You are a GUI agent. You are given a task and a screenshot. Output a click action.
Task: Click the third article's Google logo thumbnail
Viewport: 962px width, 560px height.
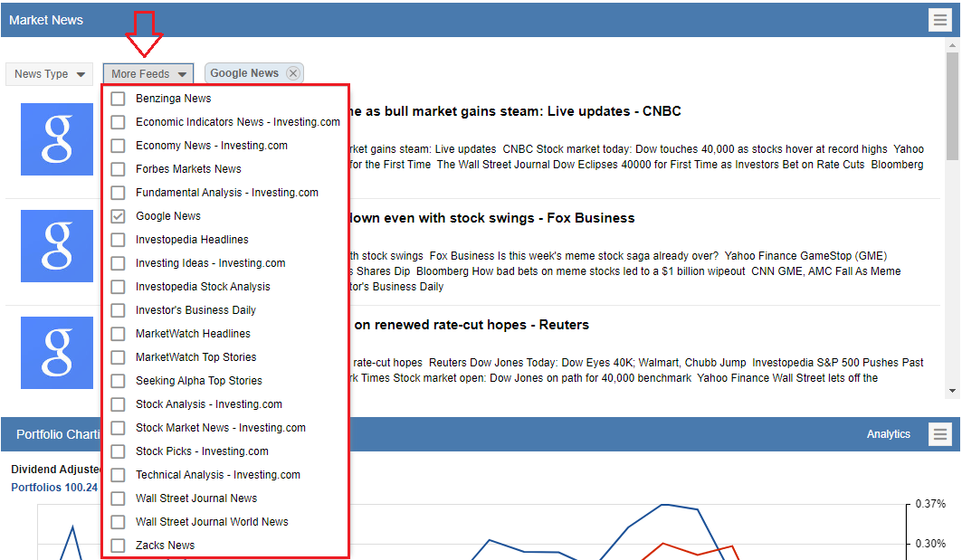(57, 352)
